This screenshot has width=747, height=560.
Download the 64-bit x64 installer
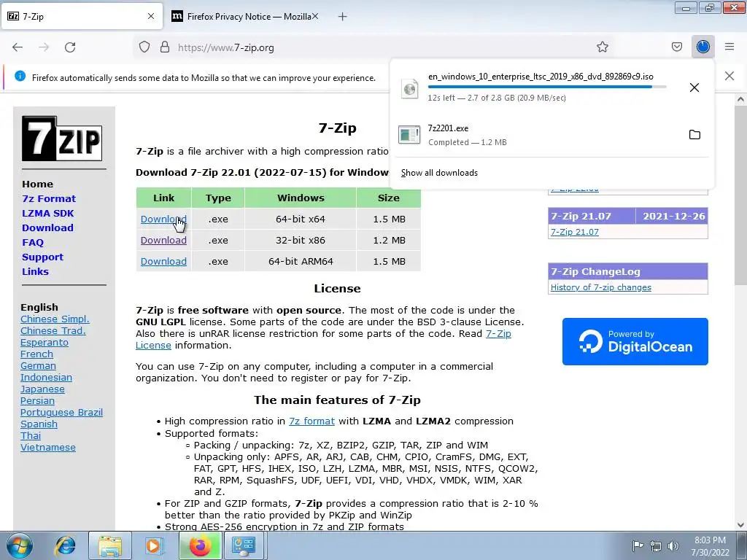tap(163, 219)
